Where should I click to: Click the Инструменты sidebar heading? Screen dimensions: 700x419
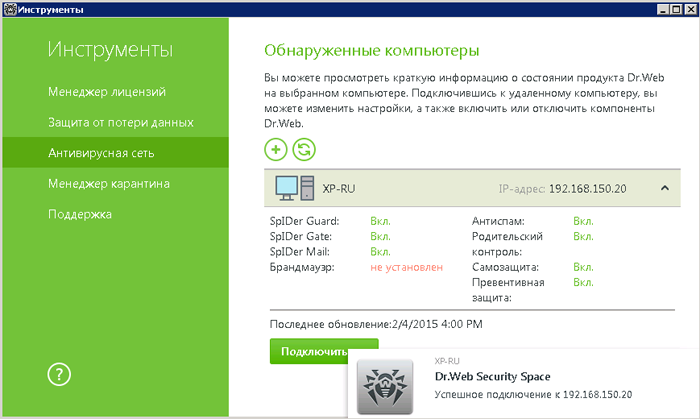pos(110,49)
